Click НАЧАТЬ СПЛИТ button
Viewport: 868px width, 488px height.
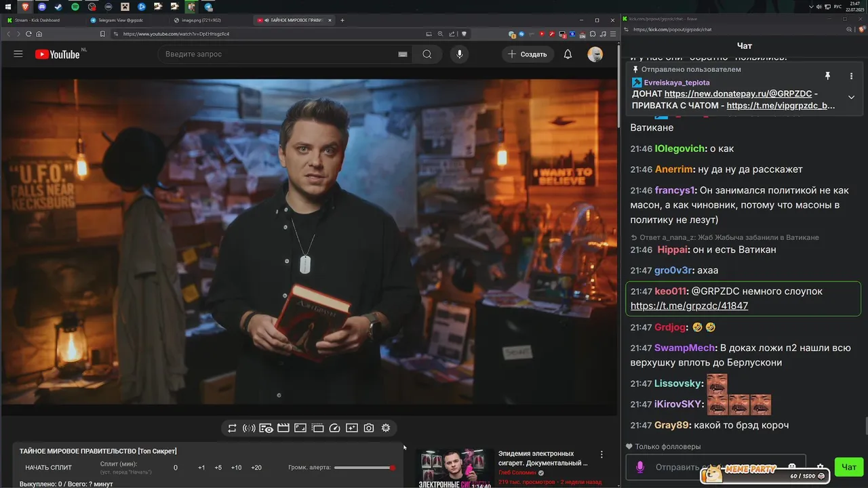pos(48,468)
